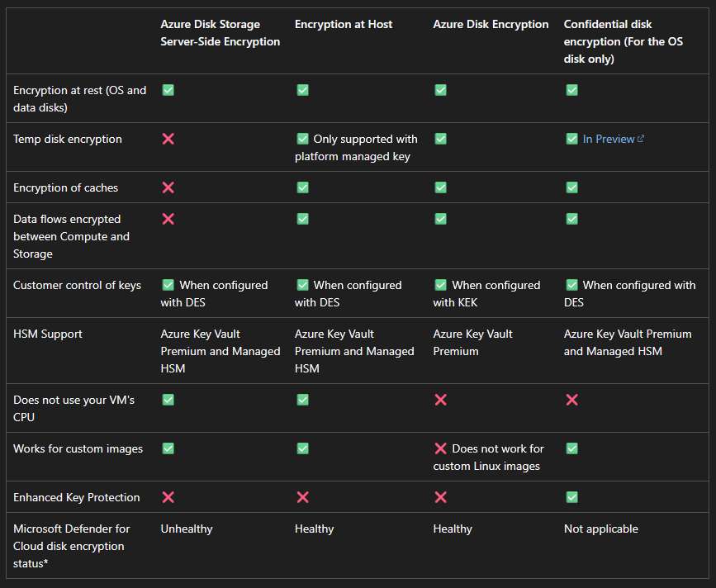The image size is (716, 588).
Task: Click green check for Encryption at Host caches
Action: coord(302,187)
